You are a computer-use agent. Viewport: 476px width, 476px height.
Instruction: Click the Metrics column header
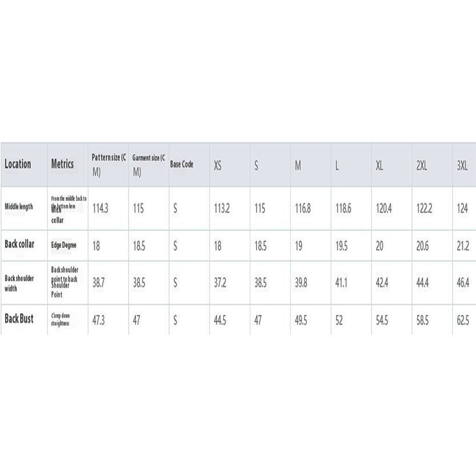(62, 164)
